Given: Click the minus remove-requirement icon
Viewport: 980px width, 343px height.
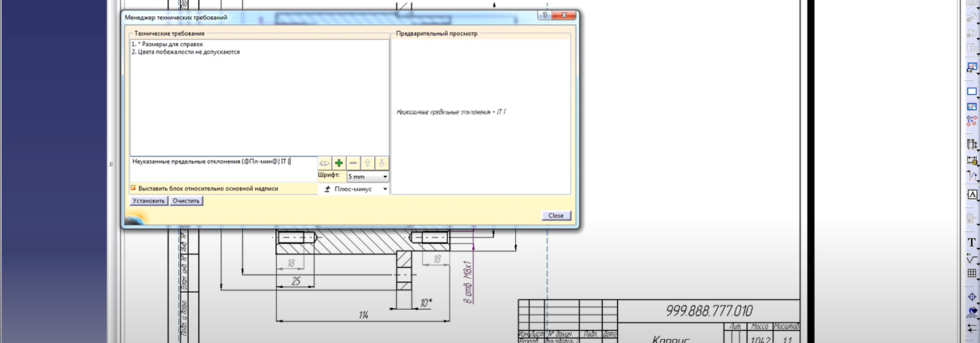Looking at the screenshot, I should [354, 162].
